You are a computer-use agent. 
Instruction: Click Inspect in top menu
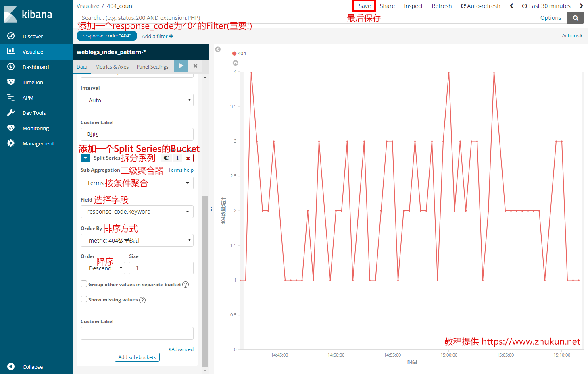(x=413, y=6)
